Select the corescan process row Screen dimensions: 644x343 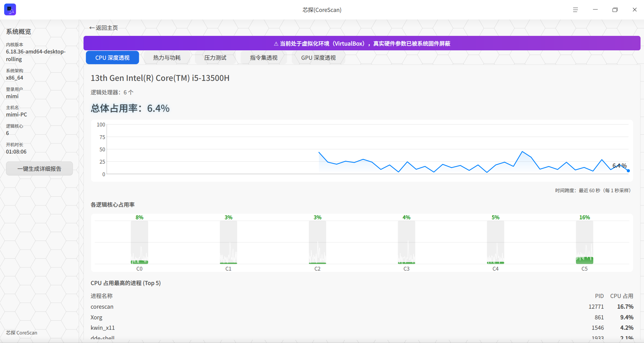[x=362, y=306]
